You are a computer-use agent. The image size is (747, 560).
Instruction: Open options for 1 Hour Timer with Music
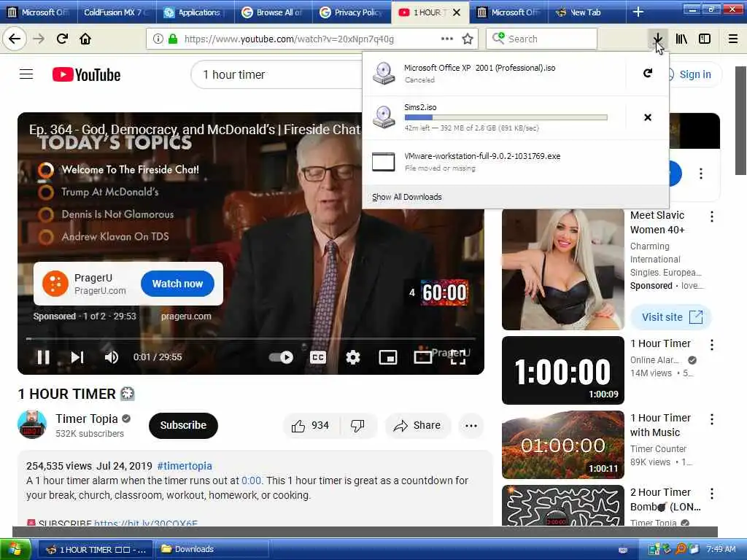tap(712, 419)
